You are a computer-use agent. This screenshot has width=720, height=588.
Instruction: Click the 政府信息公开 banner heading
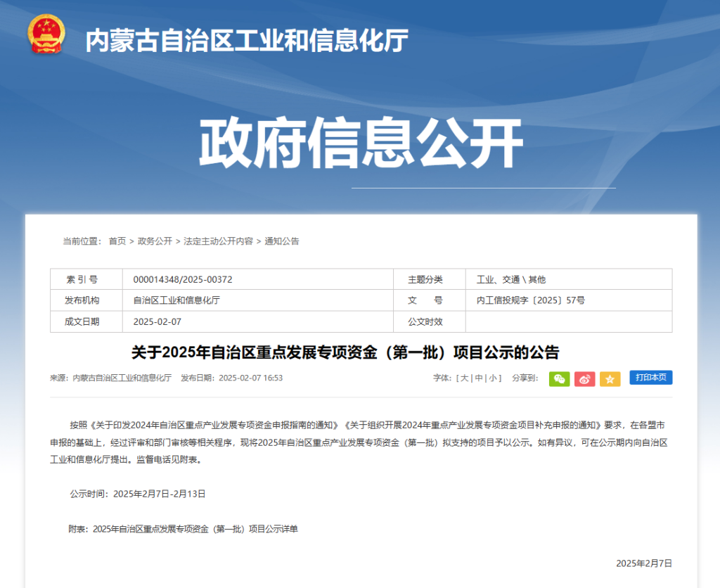coord(361,143)
